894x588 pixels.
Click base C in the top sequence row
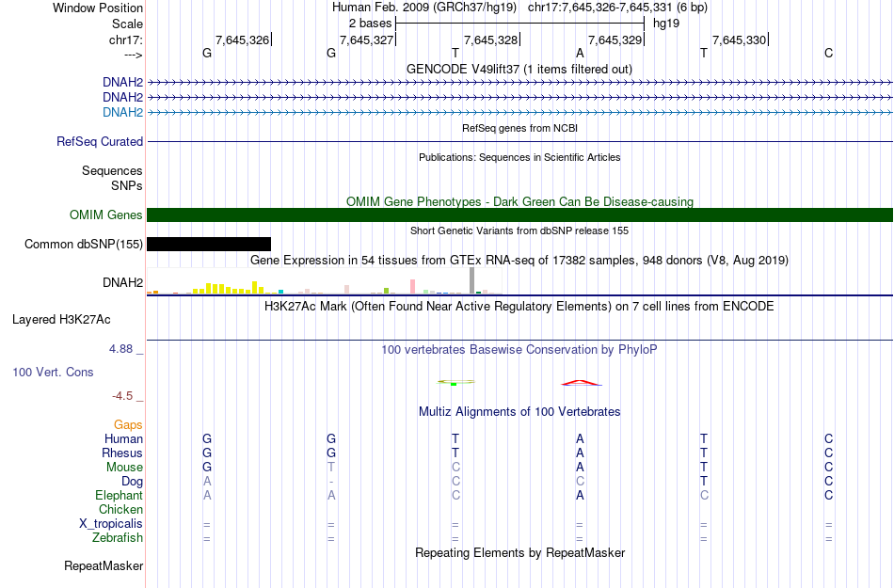point(828,54)
